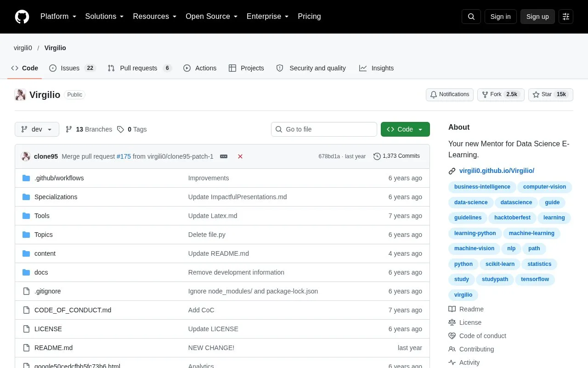Expand the Open Source navigation menu
Screen dimensions: 588x368
coord(212,17)
